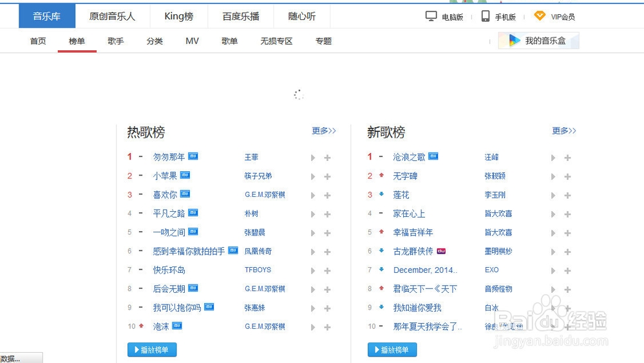
Task: Open MV icon beside 后会无期
Action: [193, 288]
